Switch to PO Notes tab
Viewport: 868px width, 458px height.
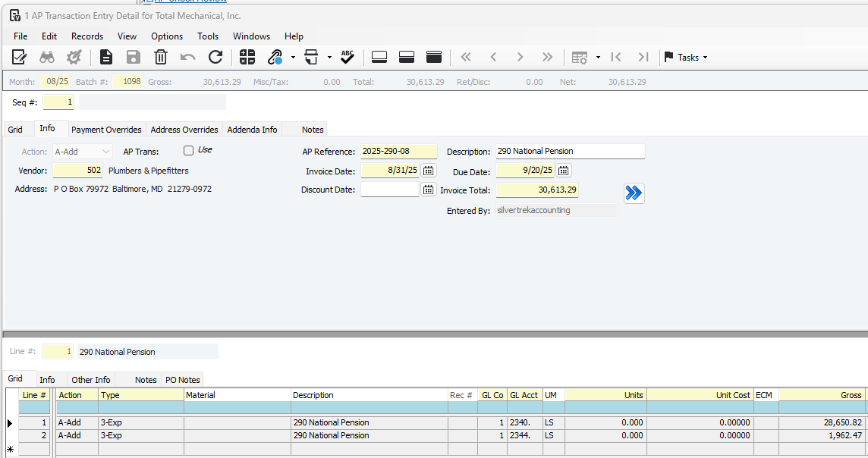point(183,379)
